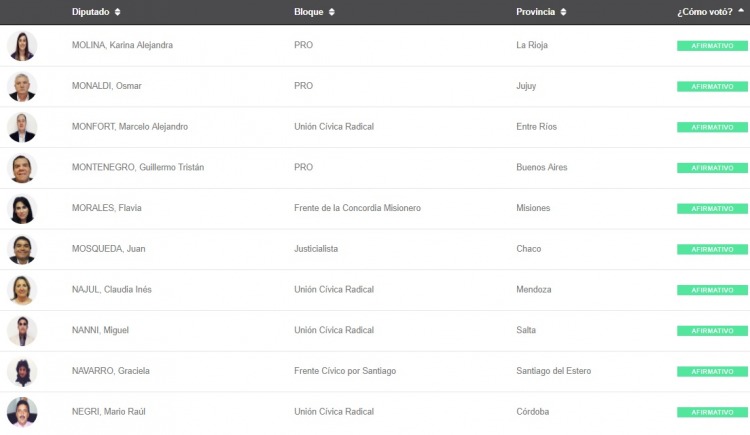750x435 pixels.
Task: Click Afirmativo badge in Negri row
Action: tap(712, 412)
